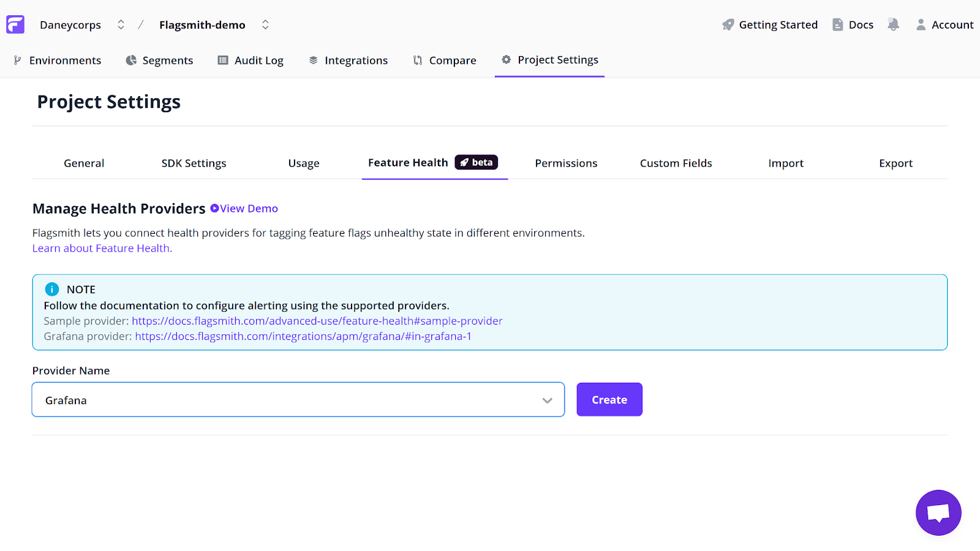Click the Provider Name dropdown chevron arrow
Image resolution: width=980 pixels, height=551 pixels.
pos(547,400)
